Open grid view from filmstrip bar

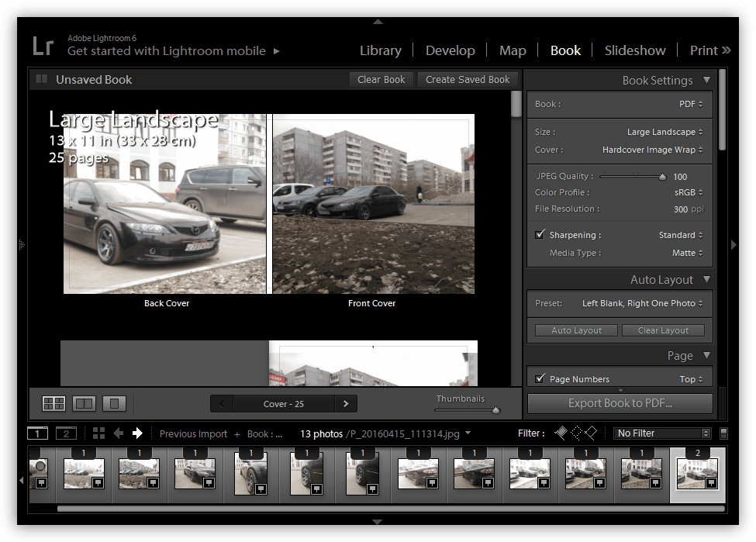pyautogui.click(x=98, y=433)
